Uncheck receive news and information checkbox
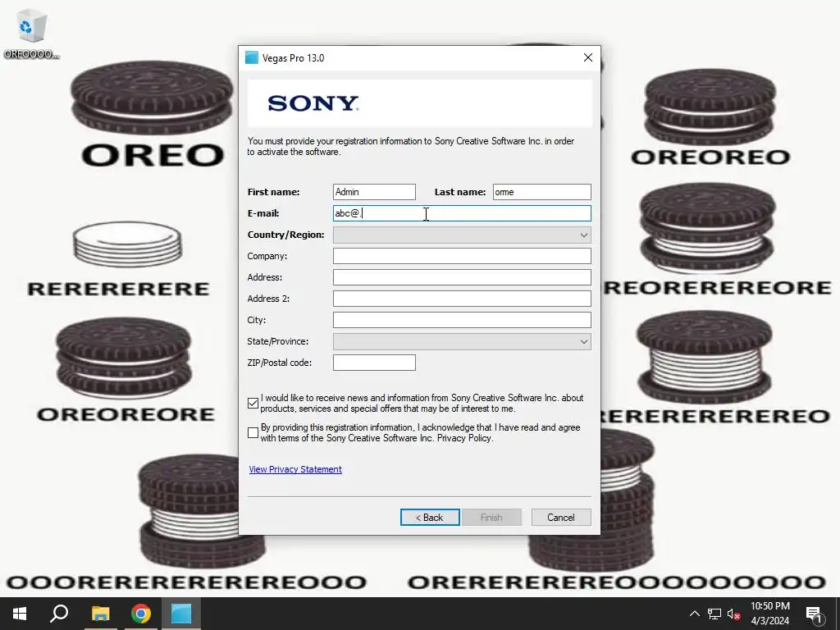This screenshot has height=630, width=840. [253, 404]
